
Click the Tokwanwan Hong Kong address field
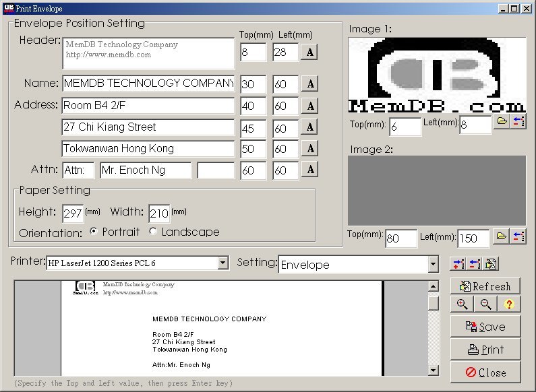click(148, 149)
